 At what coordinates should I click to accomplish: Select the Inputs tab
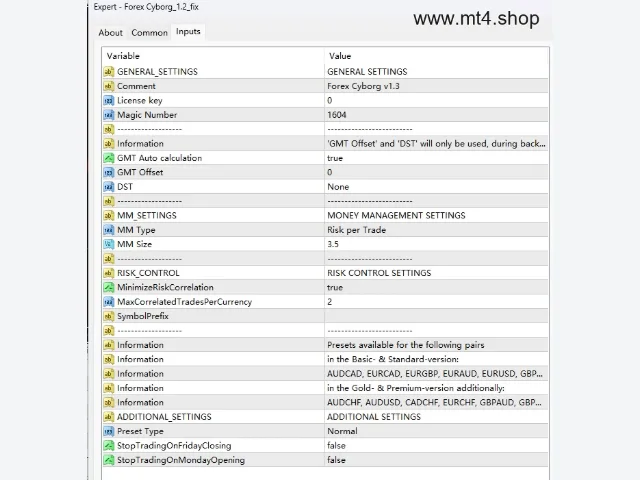pos(188,32)
